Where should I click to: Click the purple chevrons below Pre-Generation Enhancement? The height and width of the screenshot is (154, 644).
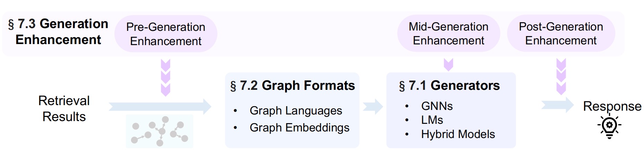[166, 77]
